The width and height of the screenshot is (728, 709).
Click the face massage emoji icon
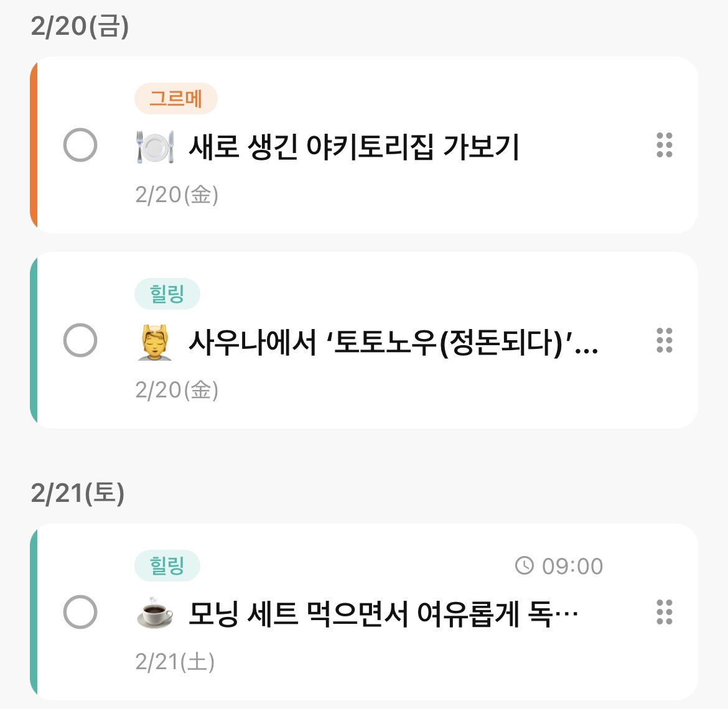pos(154,341)
